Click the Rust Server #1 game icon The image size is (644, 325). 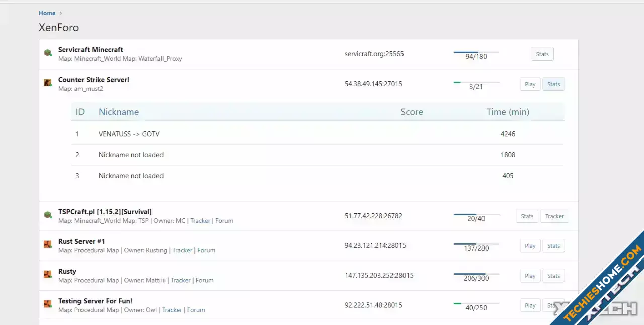tap(48, 244)
